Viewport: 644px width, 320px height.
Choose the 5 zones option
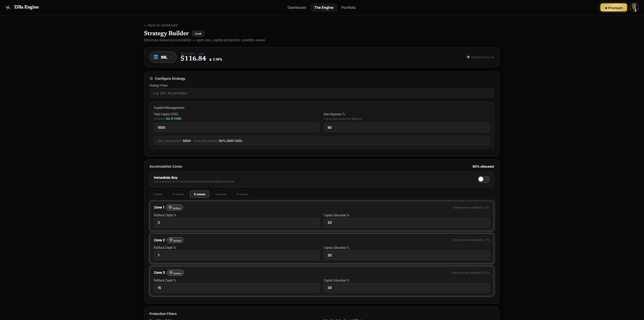242,194
